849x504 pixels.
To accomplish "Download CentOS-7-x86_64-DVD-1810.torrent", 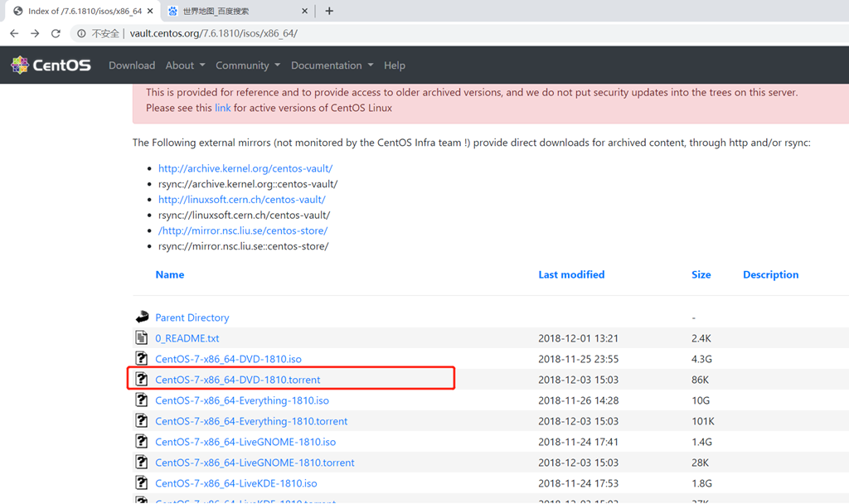I will click(238, 380).
